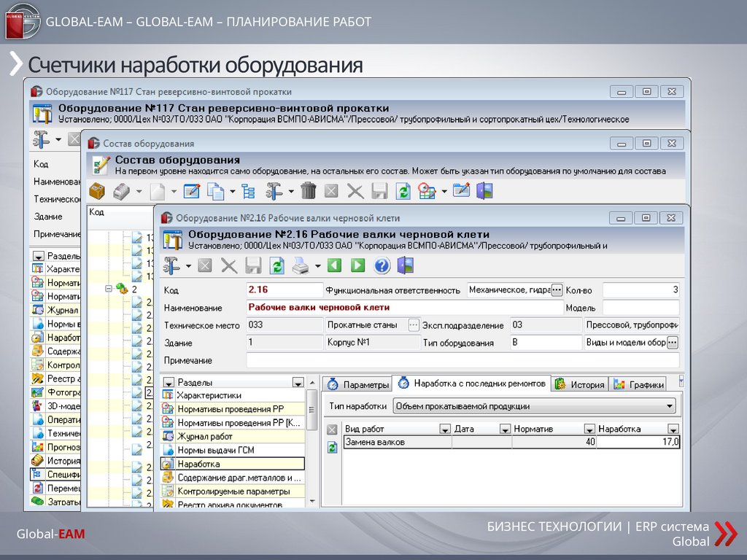Switch to the История tab
This screenshot has width=747, height=560.
point(580,384)
